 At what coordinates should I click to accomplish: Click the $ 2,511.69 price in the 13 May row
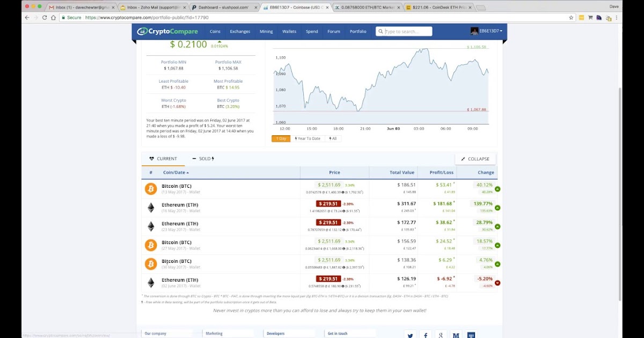[328, 185]
